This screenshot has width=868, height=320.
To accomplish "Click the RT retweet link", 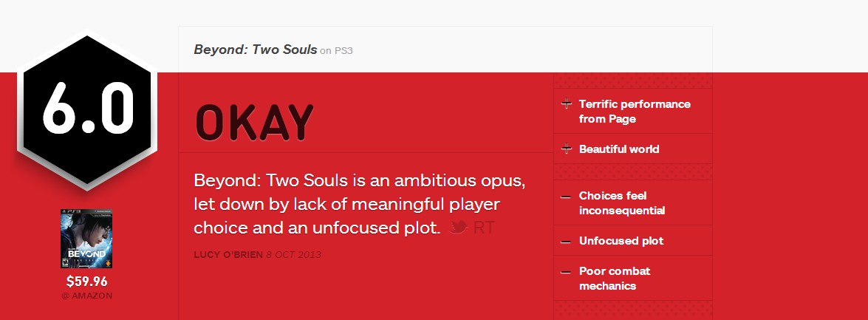I will (x=484, y=228).
